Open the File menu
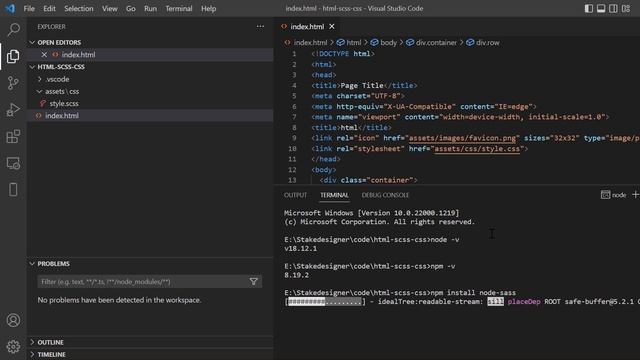This screenshot has height=360, width=640. [x=29, y=9]
